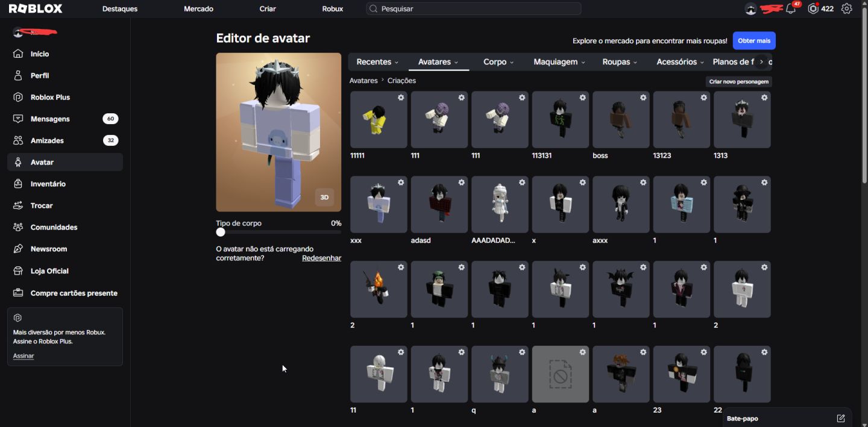Click the Roblox Plus icon in promo box

[x=18, y=318]
